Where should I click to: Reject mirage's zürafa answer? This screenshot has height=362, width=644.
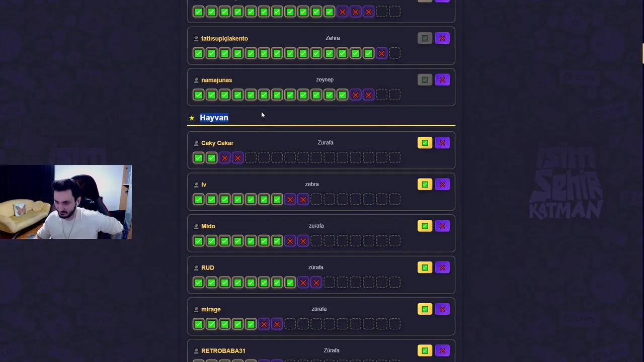click(442, 309)
